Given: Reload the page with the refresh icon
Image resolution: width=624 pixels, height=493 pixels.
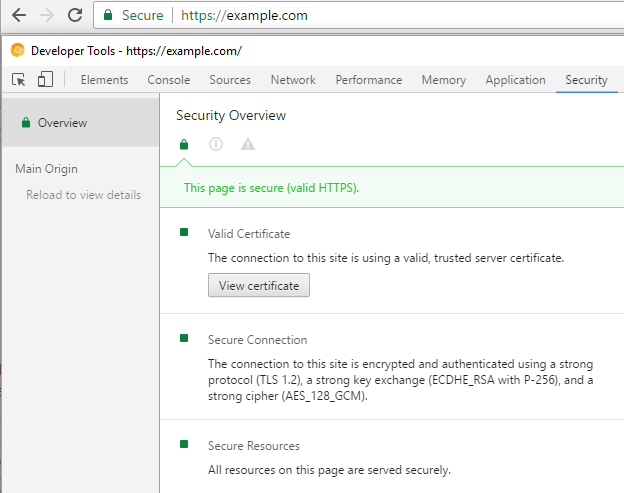Looking at the screenshot, I should [75, 15].
